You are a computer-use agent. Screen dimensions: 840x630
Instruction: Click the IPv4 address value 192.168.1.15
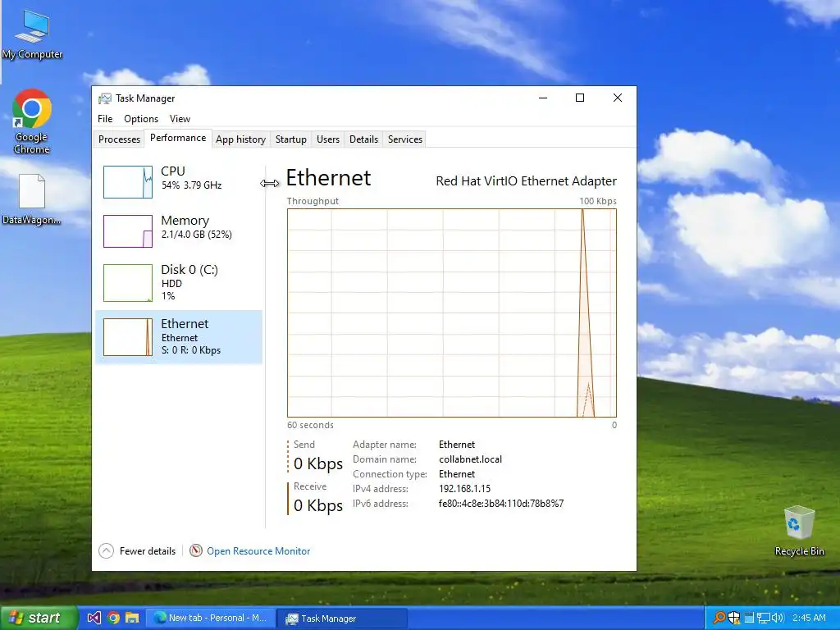[x=464, y=489]
